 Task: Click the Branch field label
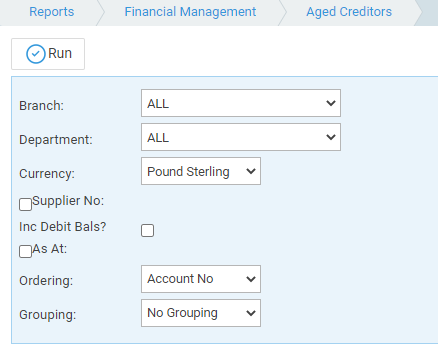[41, 106]
